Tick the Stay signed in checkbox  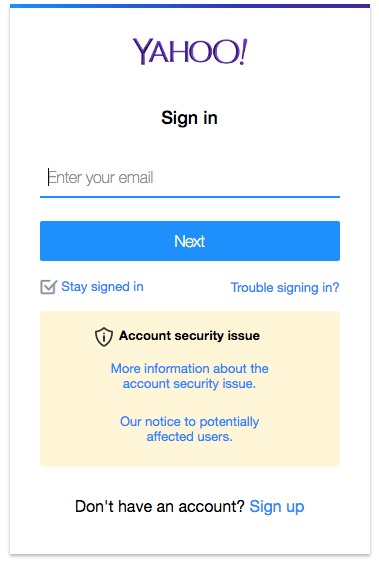pos(48,287)
